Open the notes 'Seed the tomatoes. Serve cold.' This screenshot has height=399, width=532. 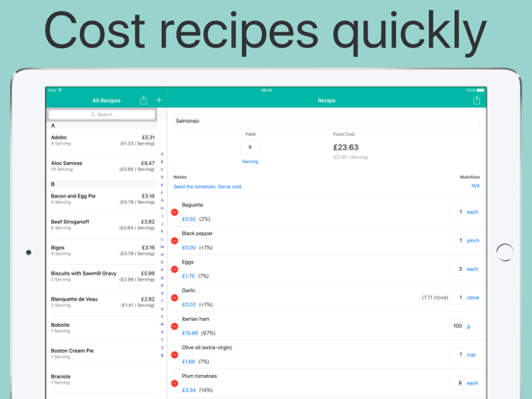[x=207, y=187]
